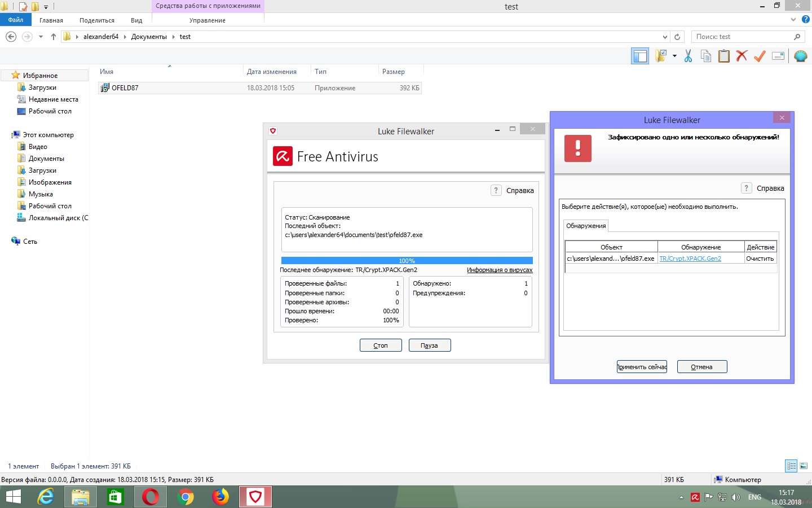Click the Справка help icon in scan window
The height and width of the screenshot is (508, 812).
tap(496, 190)
